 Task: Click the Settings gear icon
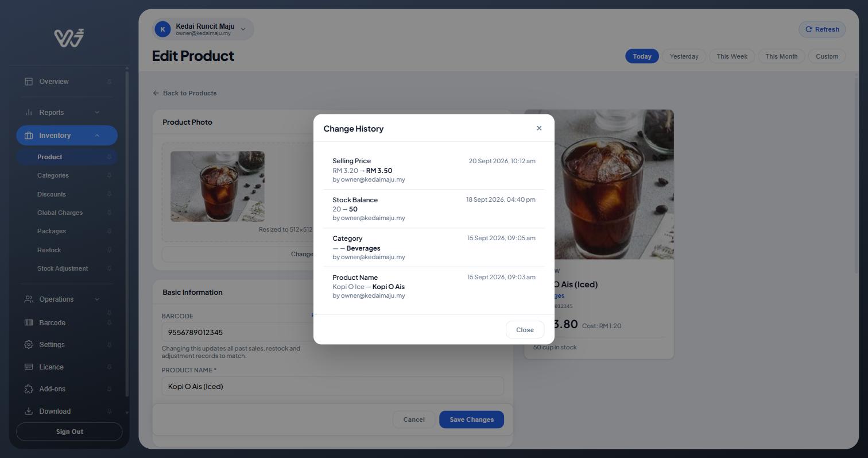pyautogui.click(x=29, y=345)
